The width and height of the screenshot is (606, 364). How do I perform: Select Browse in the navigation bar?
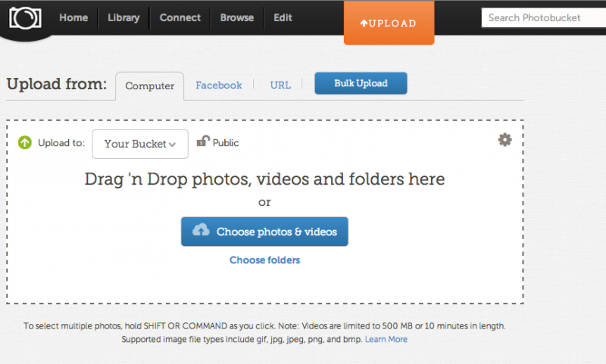coord(237,17)
